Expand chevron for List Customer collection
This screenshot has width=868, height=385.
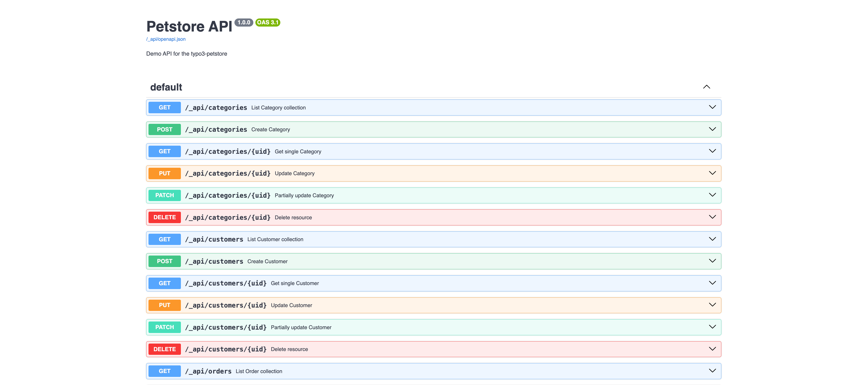pyautogui.click(x=712, y=239)
